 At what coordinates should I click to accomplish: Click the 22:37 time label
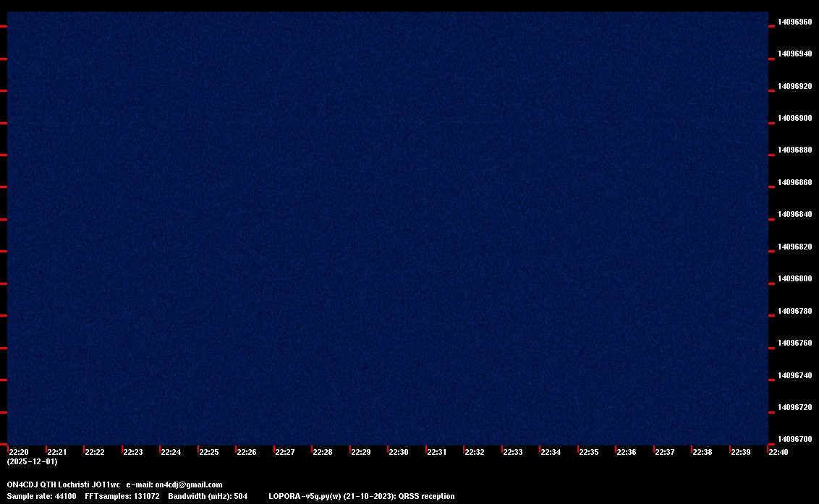point(664,452)
